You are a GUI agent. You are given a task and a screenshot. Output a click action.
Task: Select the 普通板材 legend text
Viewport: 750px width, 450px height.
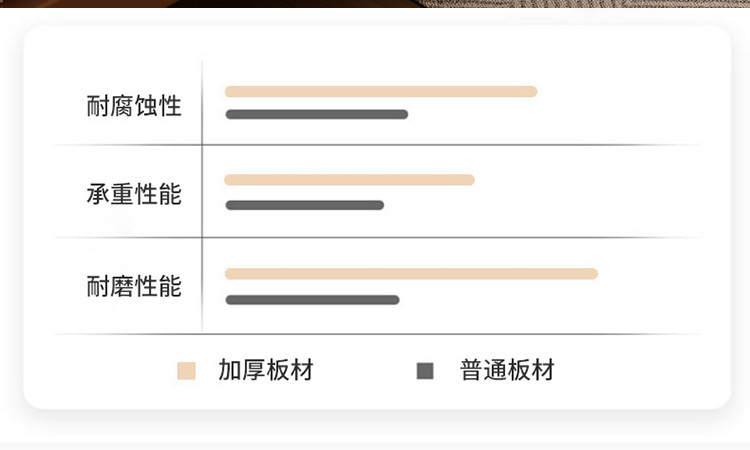click(x=507, y=371)
